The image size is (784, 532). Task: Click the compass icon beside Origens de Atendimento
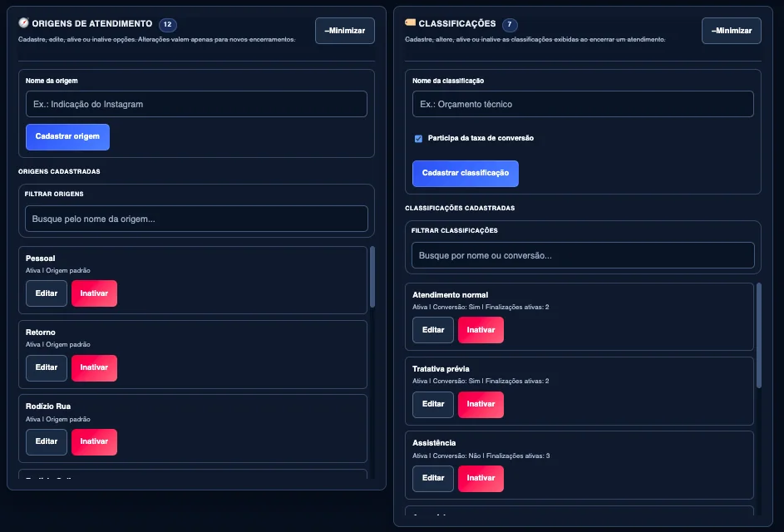pos(23,22)
